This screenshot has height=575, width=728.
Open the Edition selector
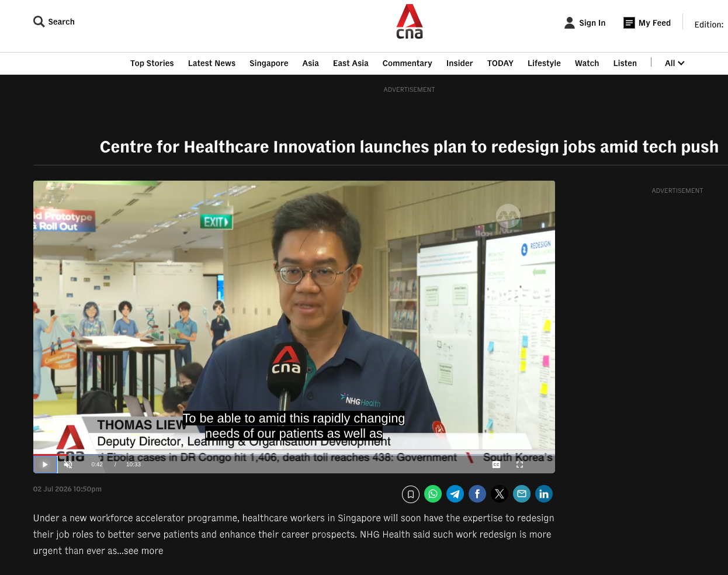pos(709,25)
